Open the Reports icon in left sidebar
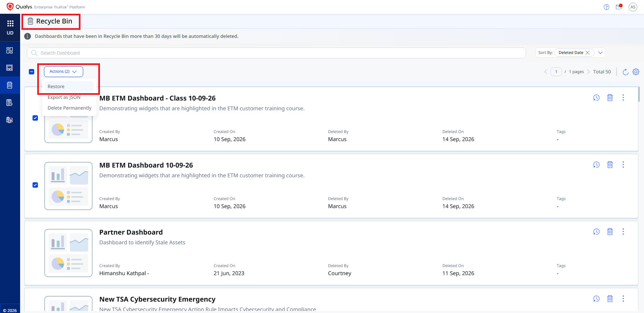644x313 pixels. [10, 103]
